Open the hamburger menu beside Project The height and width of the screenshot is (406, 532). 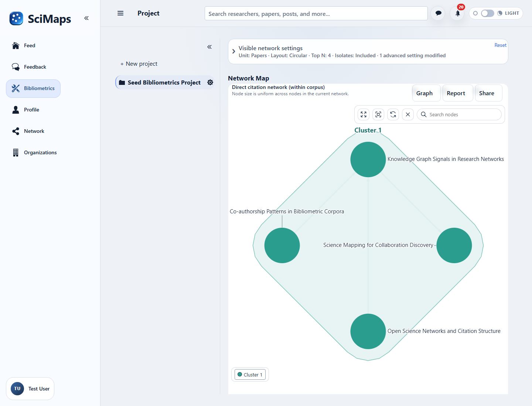tap(120, 13)
